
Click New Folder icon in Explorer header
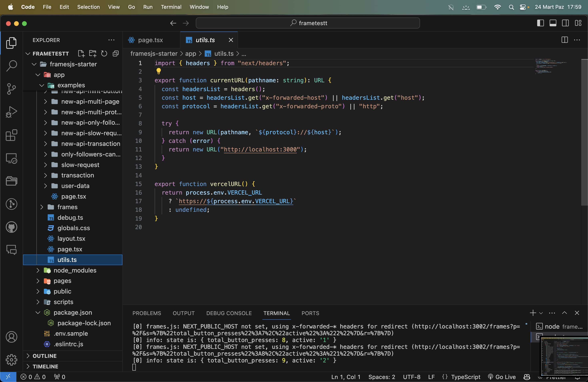[93, 54]
